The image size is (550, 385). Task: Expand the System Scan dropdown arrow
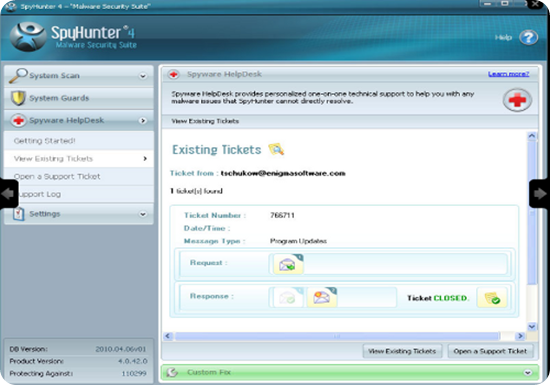[143, 76]
